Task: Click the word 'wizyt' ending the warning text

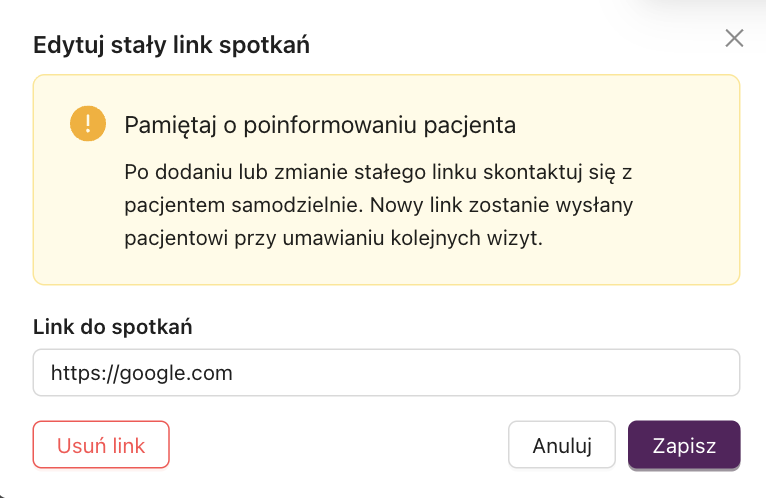Action: point(511,238)
